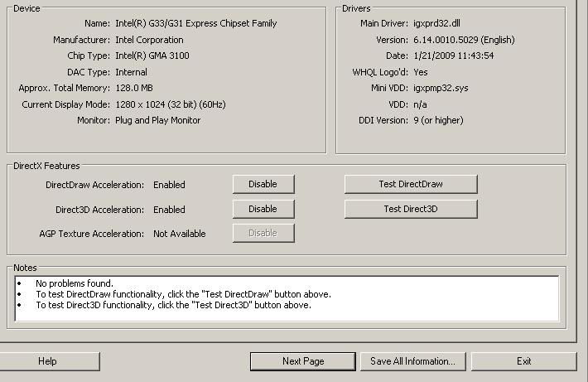Start the Test Direct3D check
The height and width of the screenshot is (382, 588).
(x=411, y=209)
